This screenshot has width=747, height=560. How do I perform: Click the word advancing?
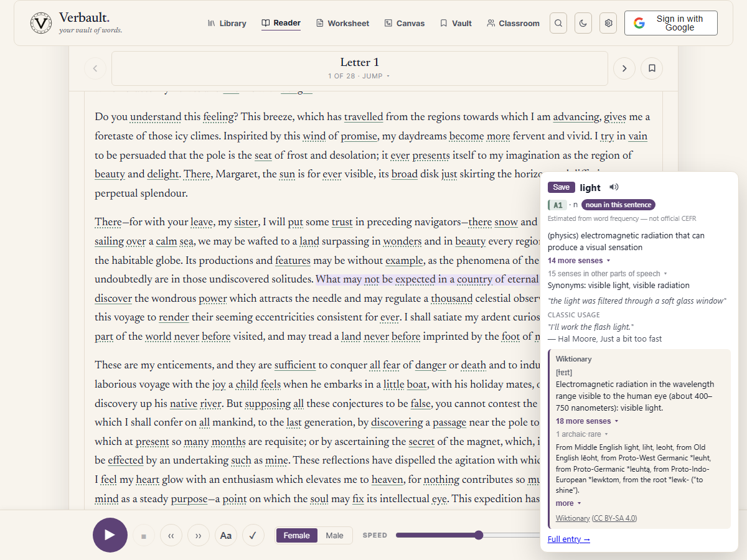pyautogui.click(x=576, y=117)
